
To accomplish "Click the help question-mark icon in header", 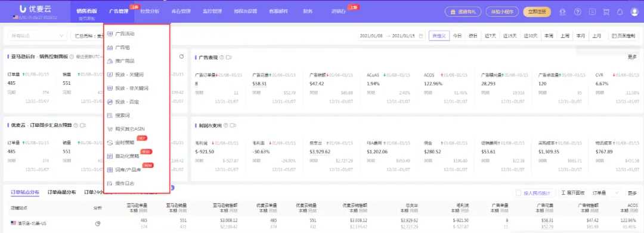I will [x=577, y=12].
